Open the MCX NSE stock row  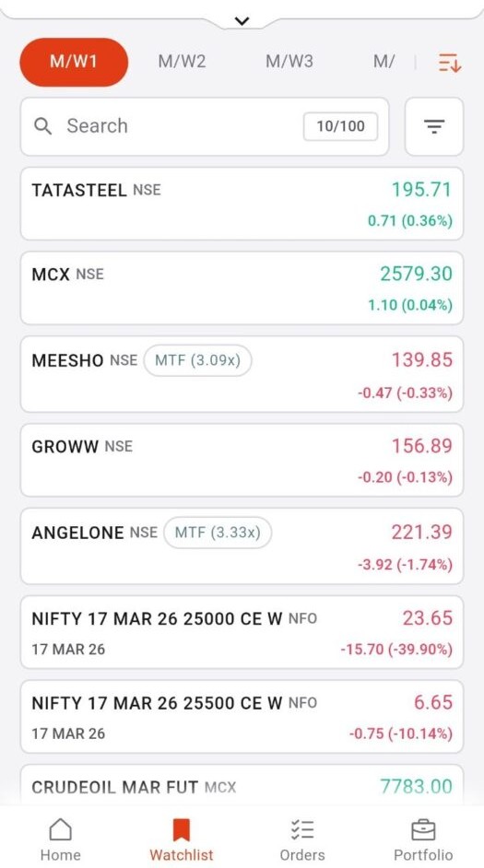pyautogui.click(x=242, y=287)
